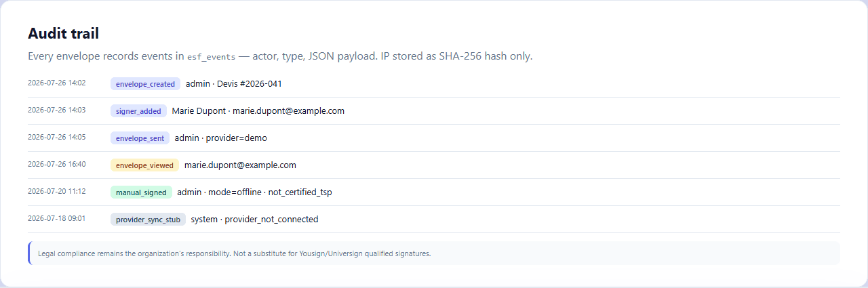Click timestamp 2026-07-26 14:05

pyautogui.click(x=56, y=137)
